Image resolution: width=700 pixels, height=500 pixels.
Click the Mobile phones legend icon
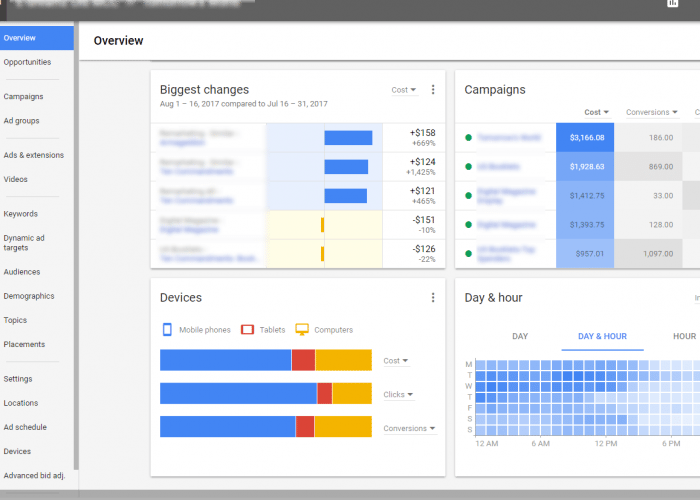(x=167, y=329)
